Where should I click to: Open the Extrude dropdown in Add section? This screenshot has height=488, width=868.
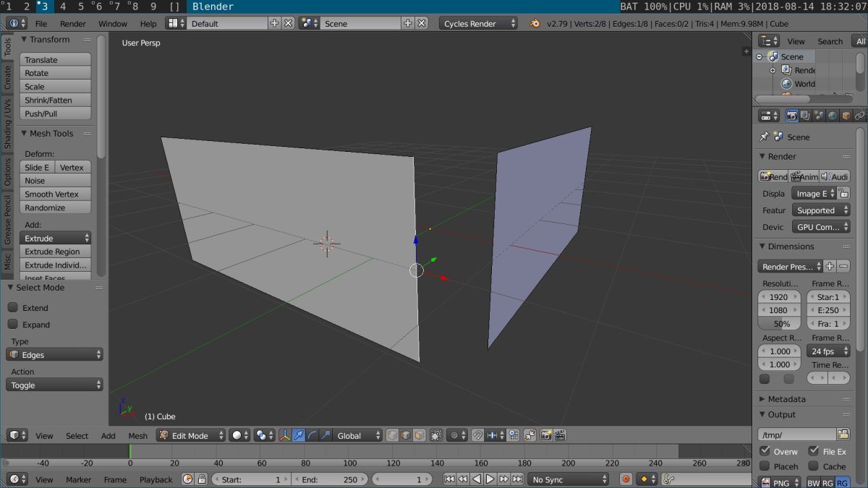(x=56, y=238)
